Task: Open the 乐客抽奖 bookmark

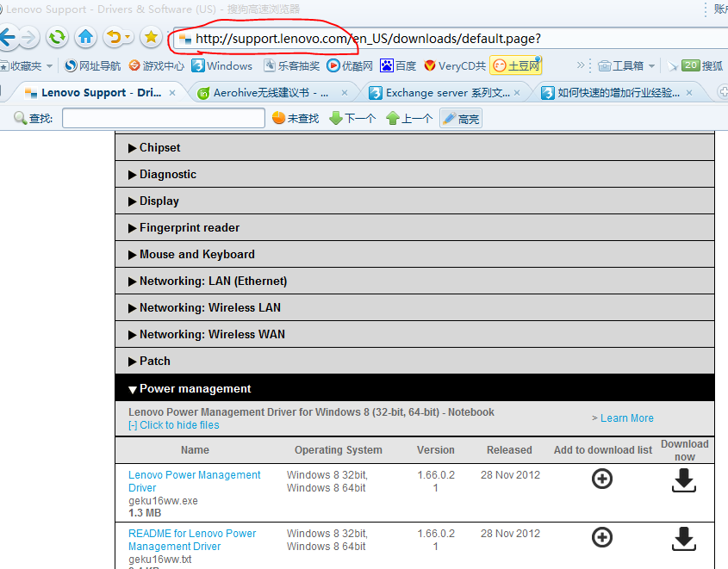Action: click(x=291, y=65)
